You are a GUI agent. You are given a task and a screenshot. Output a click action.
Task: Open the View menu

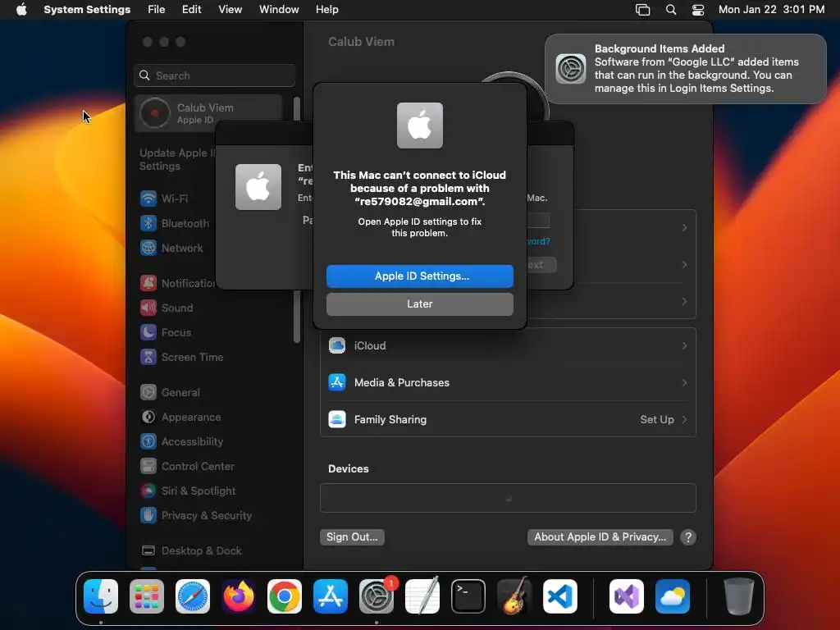pyautogui.click(x=230, y=10)
